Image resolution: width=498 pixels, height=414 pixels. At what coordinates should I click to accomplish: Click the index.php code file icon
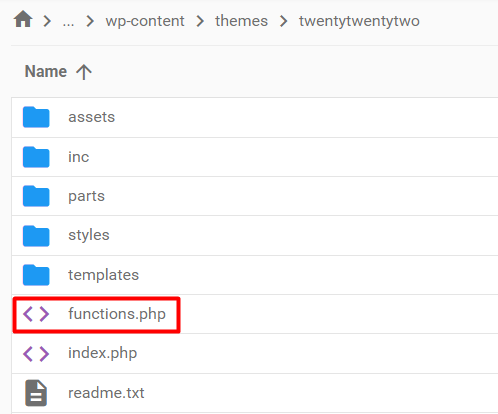pyautogui.click(x=36, y=353)
